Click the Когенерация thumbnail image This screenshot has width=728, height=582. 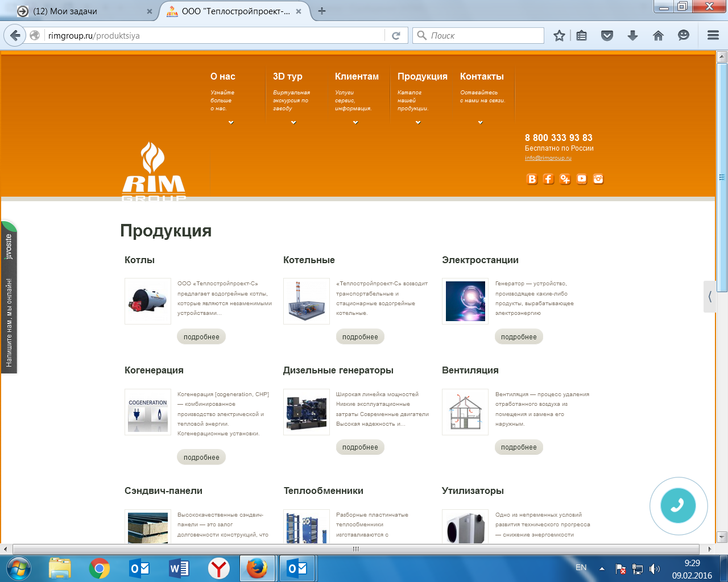pyautogui.click(x=148, y=412)
